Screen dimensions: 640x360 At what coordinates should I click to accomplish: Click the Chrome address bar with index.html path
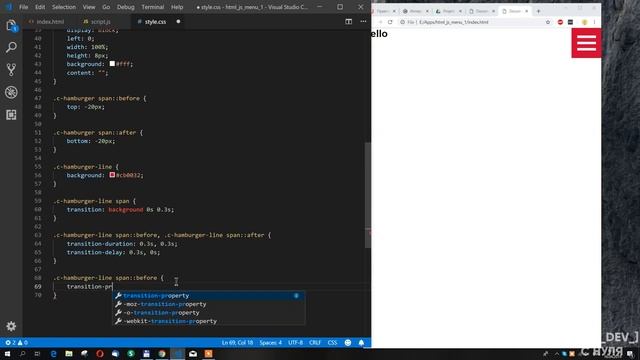pos(473,22)
